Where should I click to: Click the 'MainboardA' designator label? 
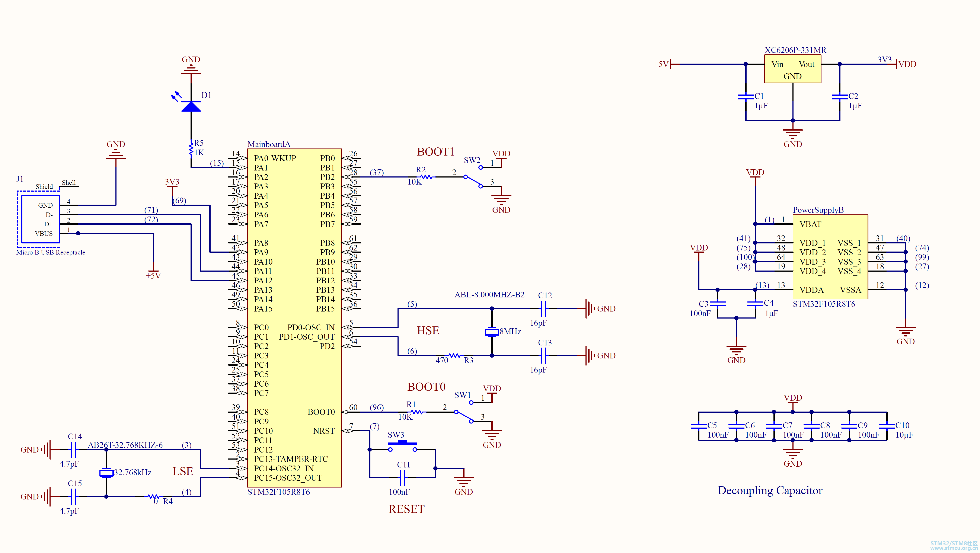click(269, 144)
